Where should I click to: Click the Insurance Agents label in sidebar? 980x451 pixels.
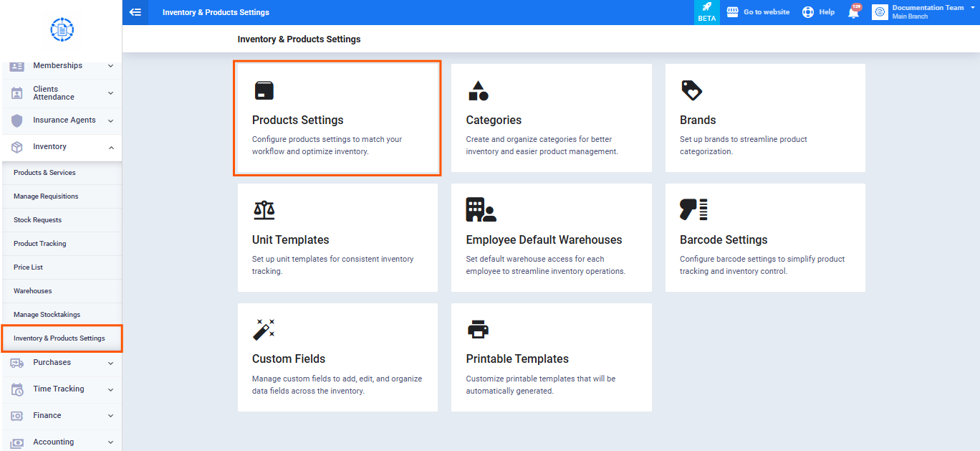[64, 120]
